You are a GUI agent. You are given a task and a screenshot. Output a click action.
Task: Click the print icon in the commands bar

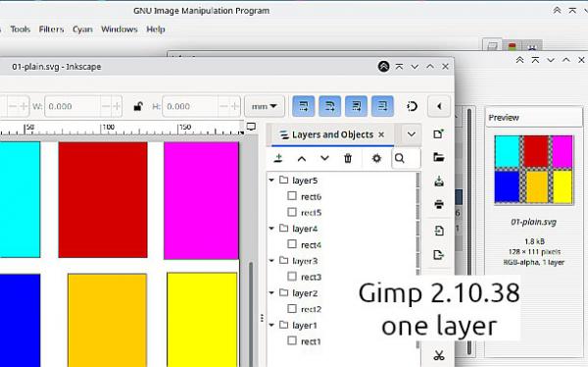click(439, 204)
